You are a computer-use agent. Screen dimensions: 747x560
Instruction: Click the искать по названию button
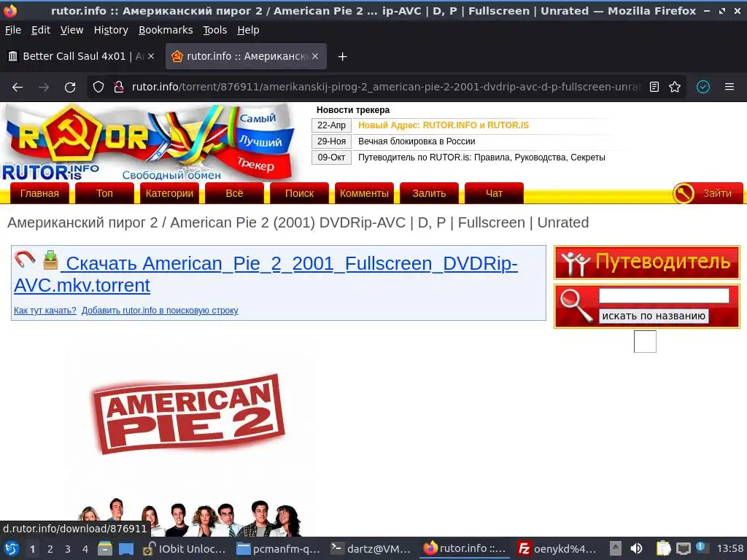coord(654,316)
